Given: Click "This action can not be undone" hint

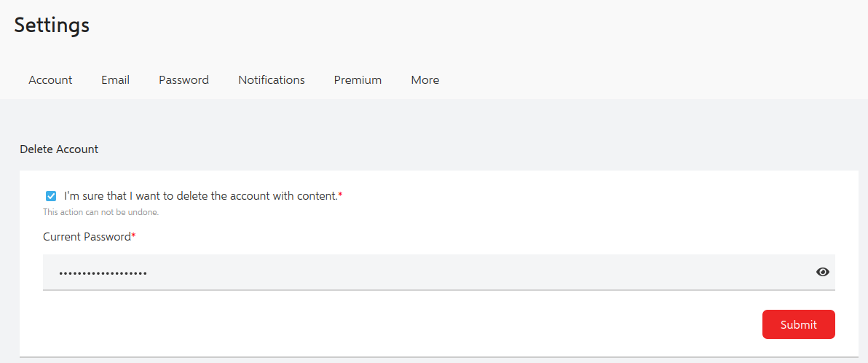Looking at the screenshot, I should pyautogui.click(x=100, y=212).
